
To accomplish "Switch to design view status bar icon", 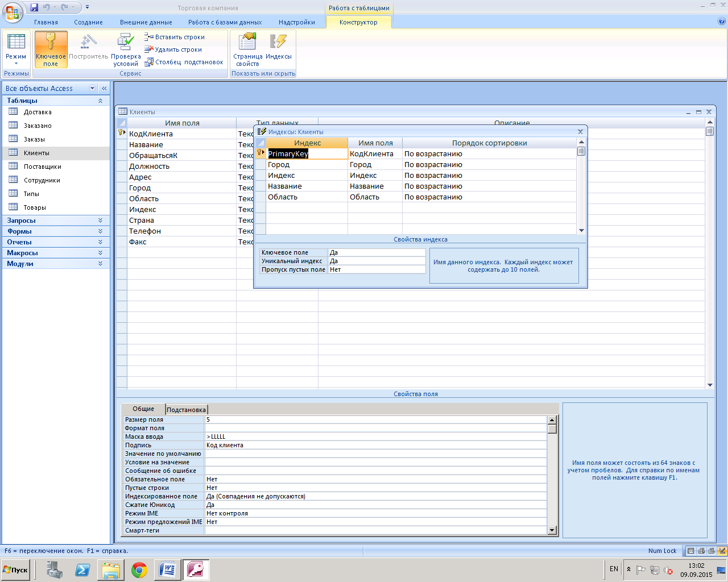I will point(723,551).
